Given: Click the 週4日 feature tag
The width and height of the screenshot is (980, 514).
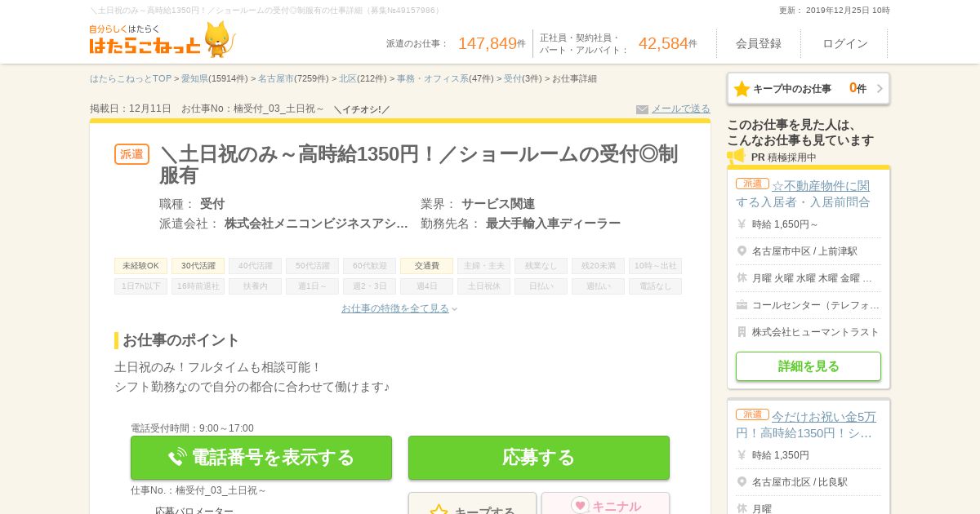Looking at the screenshot, I should (x=426, y=286).
